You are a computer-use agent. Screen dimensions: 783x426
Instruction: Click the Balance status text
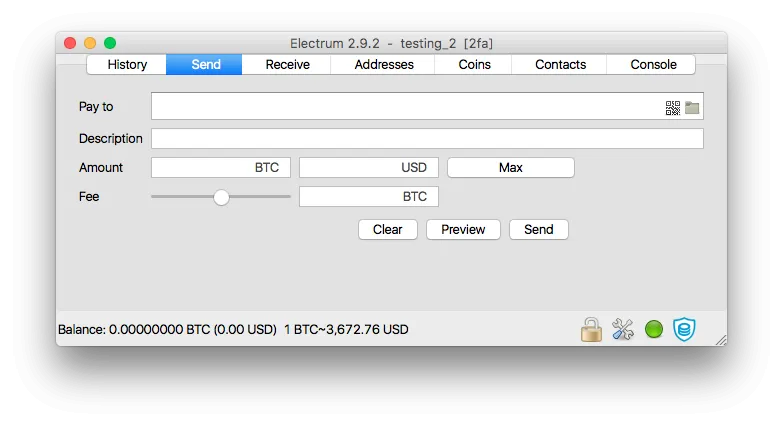click(x=167, y=330)
